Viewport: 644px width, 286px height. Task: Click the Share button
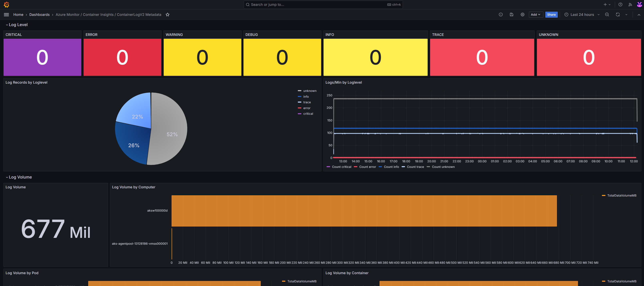click(x=551, y=14)
